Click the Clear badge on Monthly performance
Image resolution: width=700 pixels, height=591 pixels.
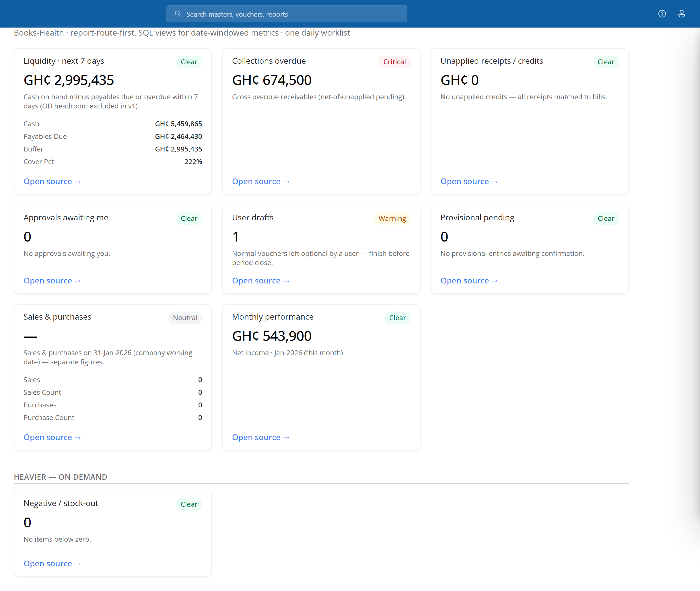(397, 318)
